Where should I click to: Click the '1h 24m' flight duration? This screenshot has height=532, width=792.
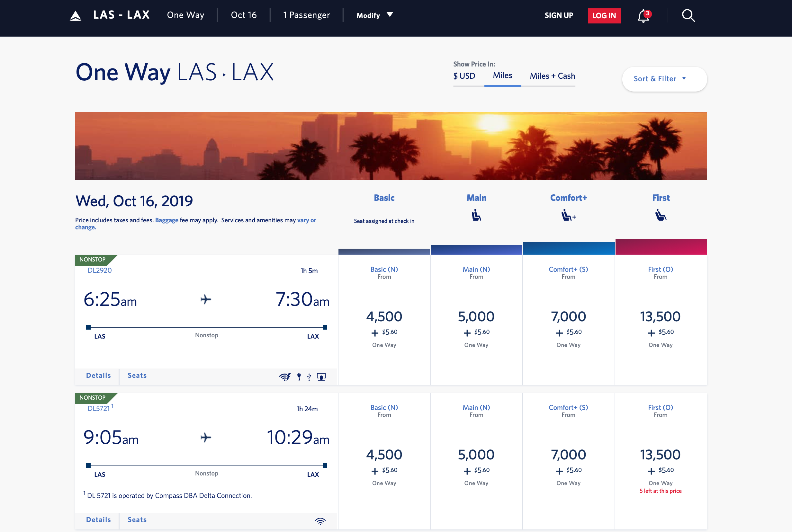pyautogui.click(x=307, y=409)
